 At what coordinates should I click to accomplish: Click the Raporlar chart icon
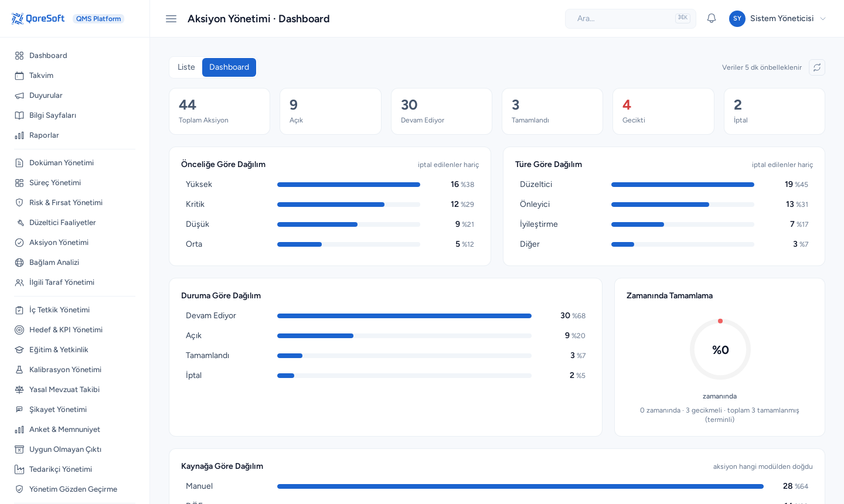click(19, 135)
